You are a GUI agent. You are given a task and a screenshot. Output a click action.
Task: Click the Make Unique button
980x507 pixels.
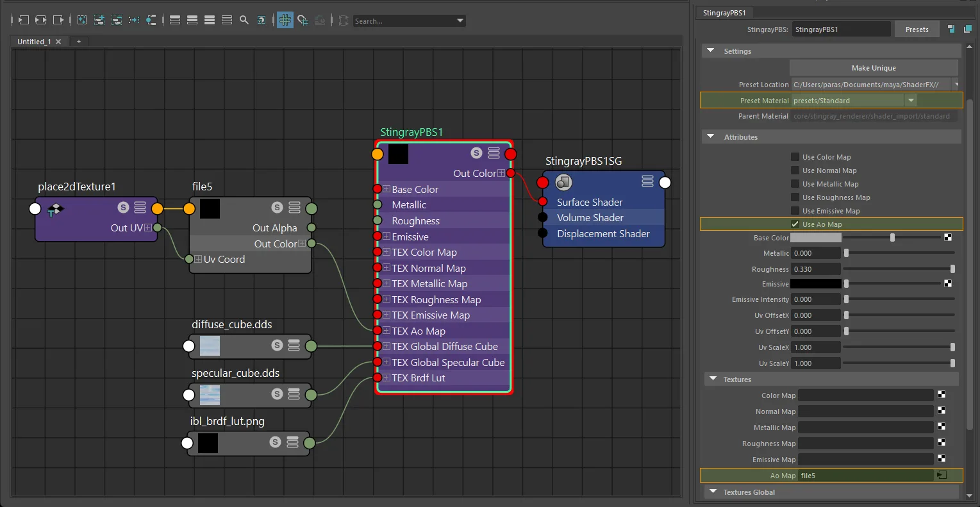[x=874, y=68]
